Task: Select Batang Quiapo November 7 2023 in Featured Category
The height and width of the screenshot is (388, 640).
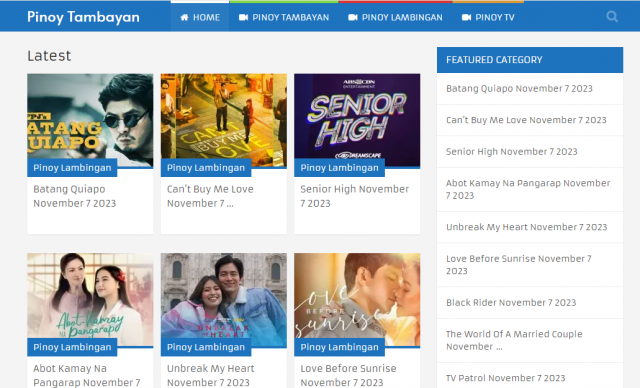Action: (x=519, y=89)
